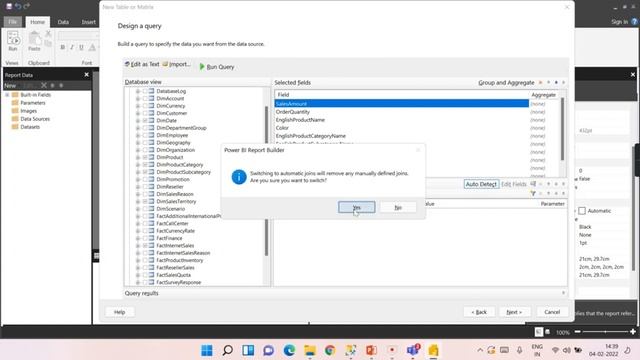Uncheck the FactInternetSales table checkbox
Image resolution: width=640 pixels, height=360 pixels.
[x=145, y=245]
